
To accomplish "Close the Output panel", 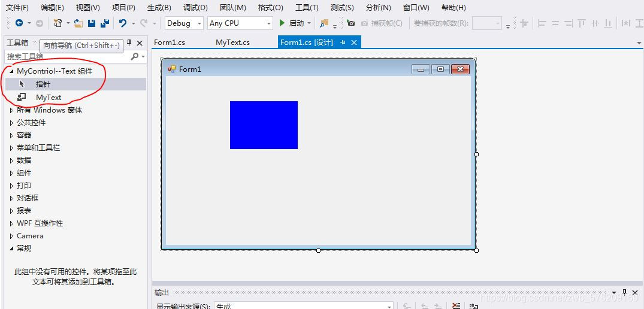I will tap(635, 292).
